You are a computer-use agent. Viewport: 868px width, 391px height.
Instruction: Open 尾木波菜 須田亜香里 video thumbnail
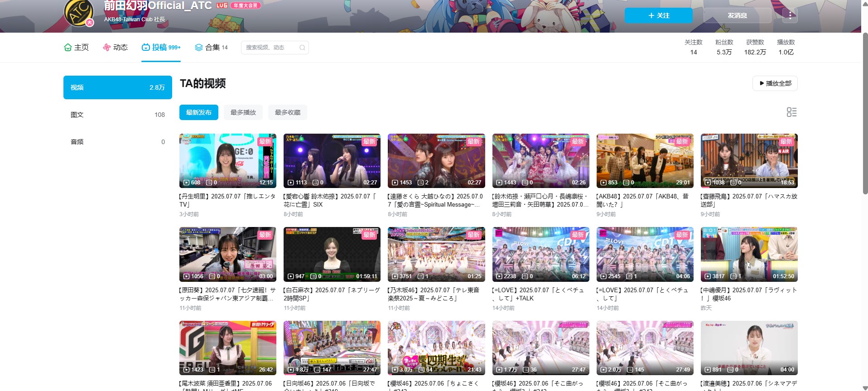click(x=228, y=348)
